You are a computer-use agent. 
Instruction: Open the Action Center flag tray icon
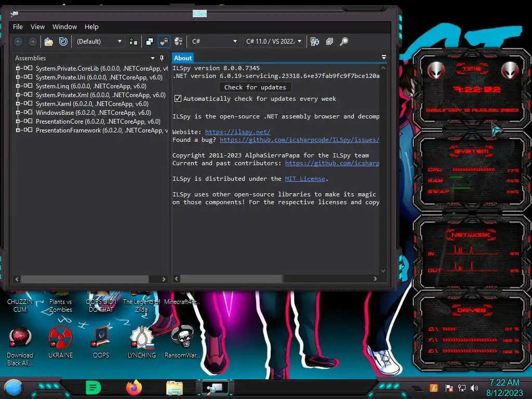[x=449, y=388]
